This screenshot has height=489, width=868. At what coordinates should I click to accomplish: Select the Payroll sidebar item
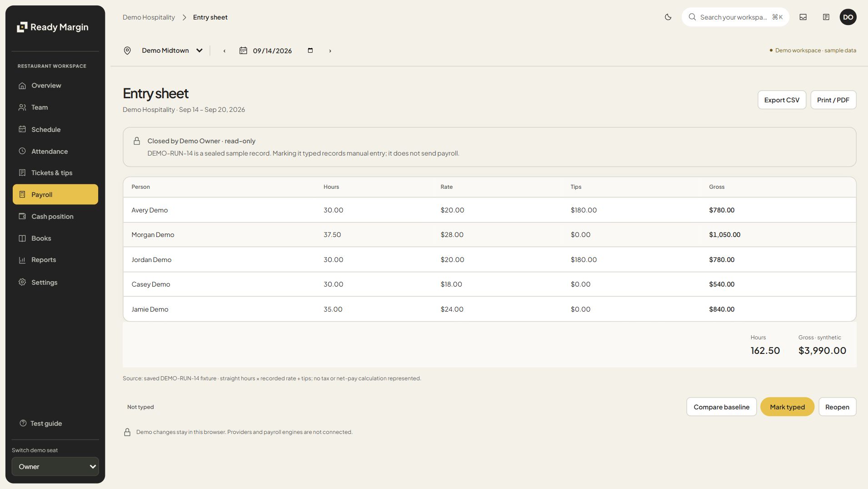tap(55, 195)
